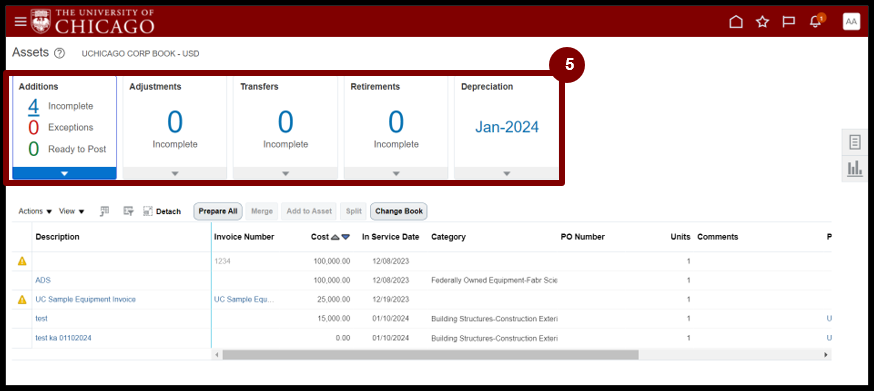Screen dimensions: 874x391
Task: Select the Retirements 0 Incomplete tile
Action: click(x=396, y=122)
